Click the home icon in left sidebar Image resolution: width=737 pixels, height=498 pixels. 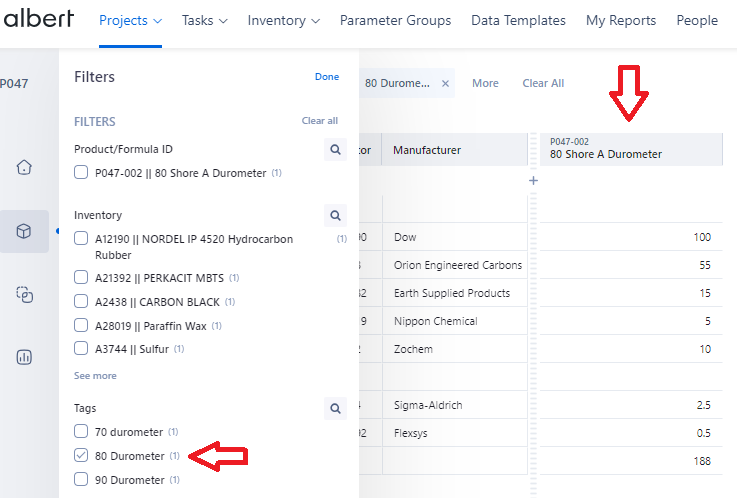pyautogui.click(x=25, y=167)
